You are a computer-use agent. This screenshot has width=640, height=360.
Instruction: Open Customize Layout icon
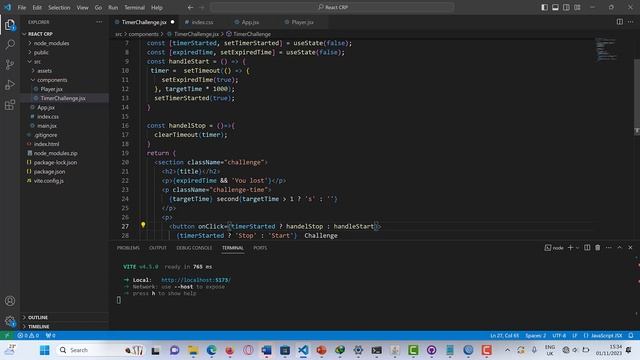coord(577,7)
